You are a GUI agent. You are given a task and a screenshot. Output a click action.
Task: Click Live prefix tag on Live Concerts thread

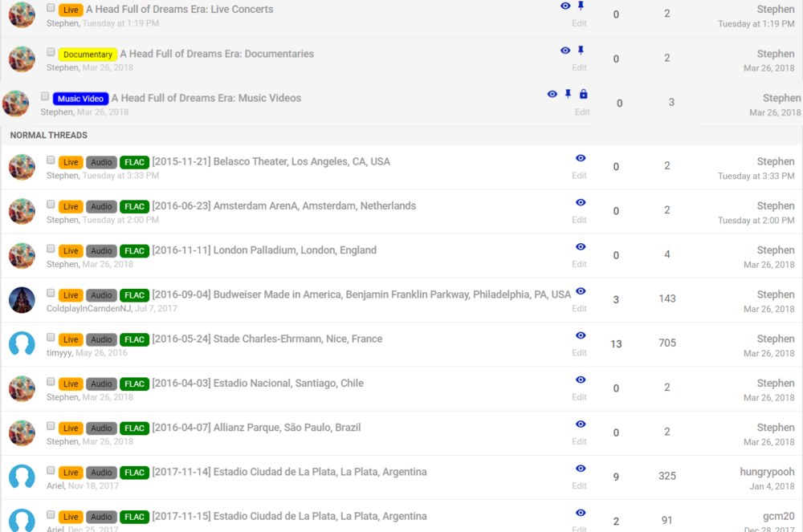click(x=71, y=10)
